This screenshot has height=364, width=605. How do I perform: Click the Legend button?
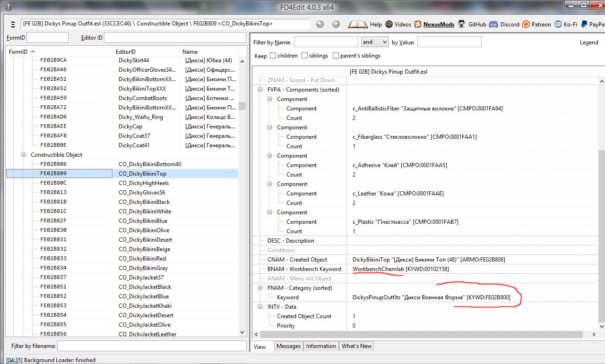click(588, 42)
